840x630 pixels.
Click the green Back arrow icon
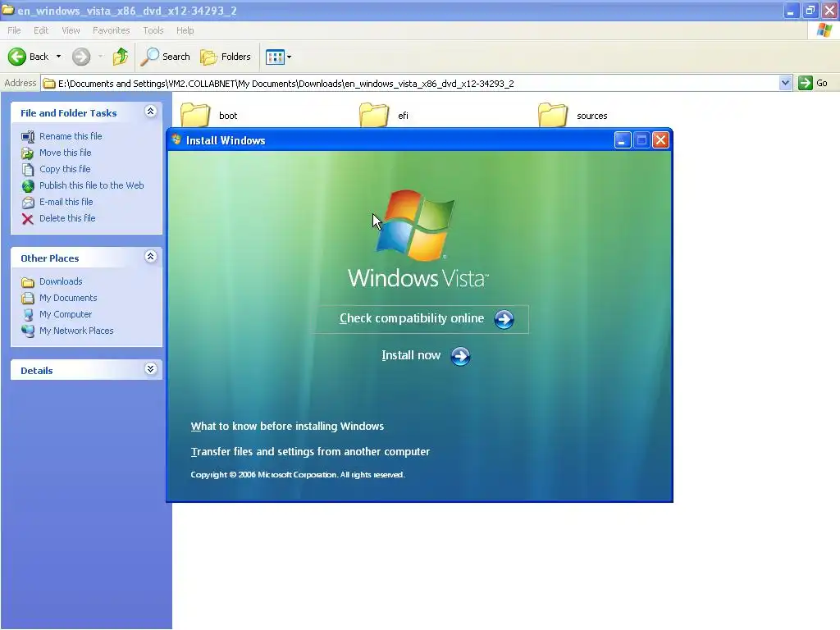16,57
